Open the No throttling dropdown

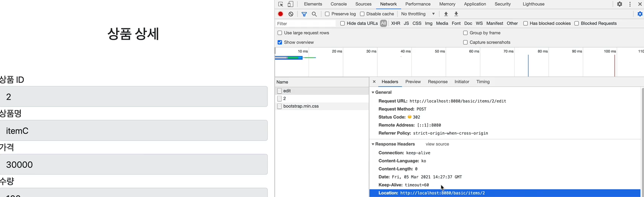point(418,14)
